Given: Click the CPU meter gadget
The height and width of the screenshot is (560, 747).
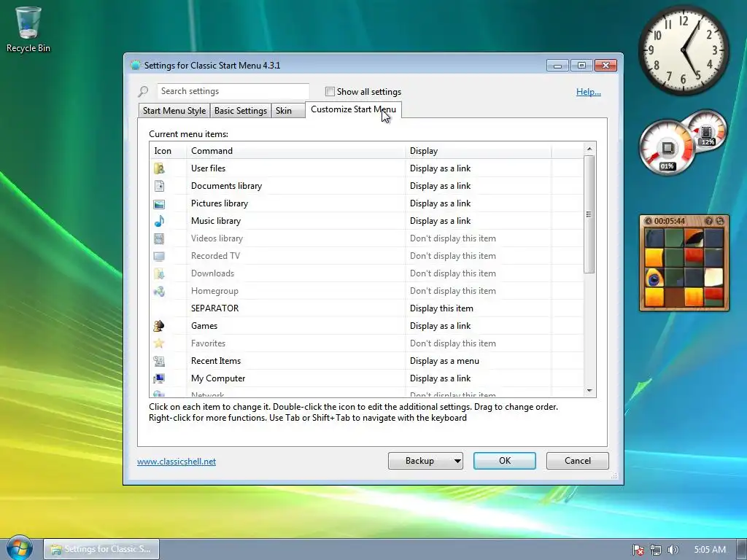Looking at the screenshot, I should [667, 147].
